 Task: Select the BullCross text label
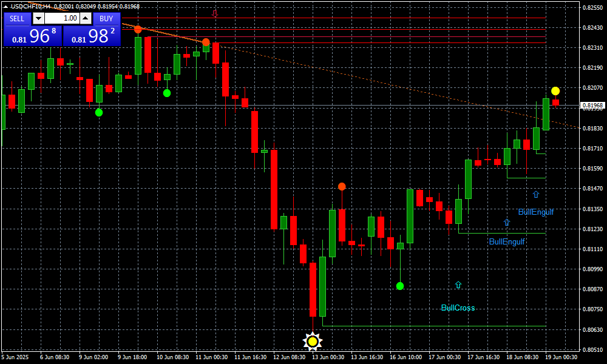(x=458, y=308)
